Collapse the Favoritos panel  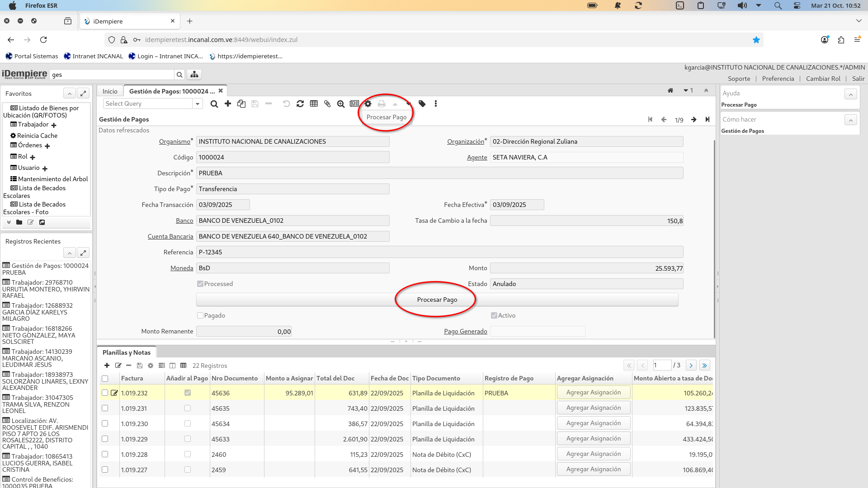pos(69,94)
